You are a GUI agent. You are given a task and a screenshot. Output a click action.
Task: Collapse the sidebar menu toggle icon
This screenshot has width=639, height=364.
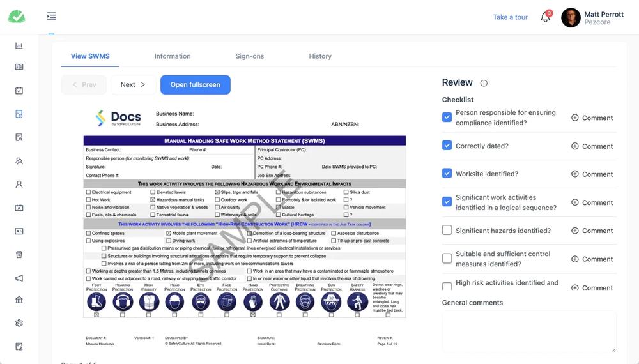(x=51, y=17)
